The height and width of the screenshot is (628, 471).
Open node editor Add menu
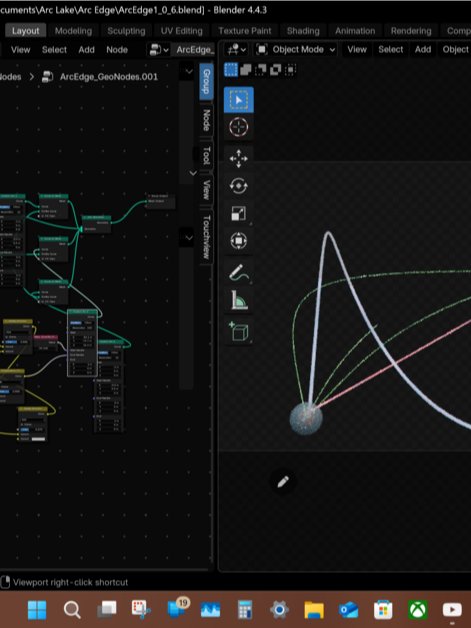point(86,50)
